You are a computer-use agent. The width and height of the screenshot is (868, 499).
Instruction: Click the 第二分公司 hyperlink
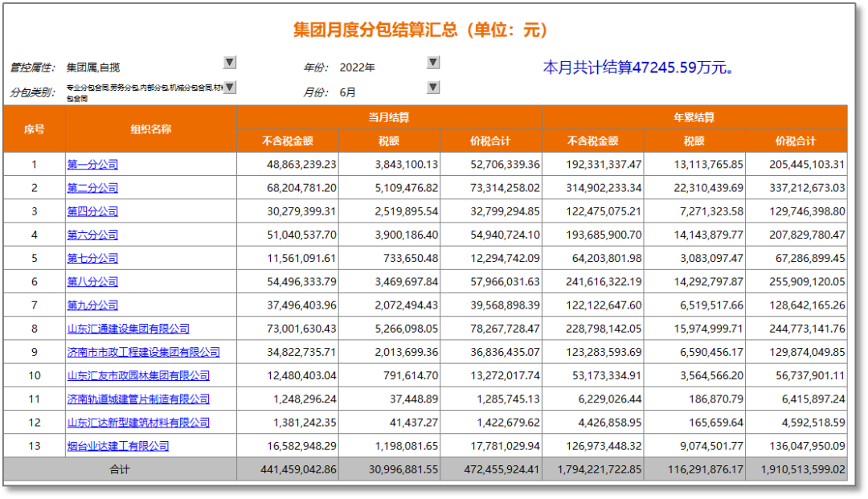click(91, 188)
